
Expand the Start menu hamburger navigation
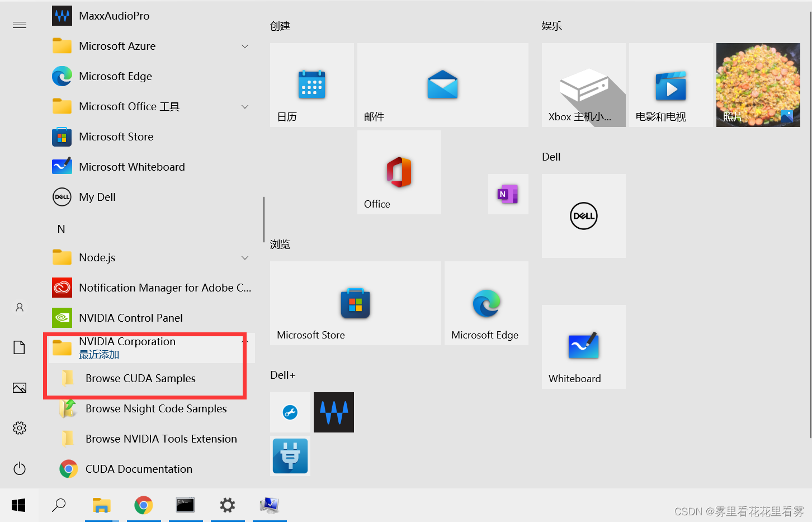click(20, 25)
